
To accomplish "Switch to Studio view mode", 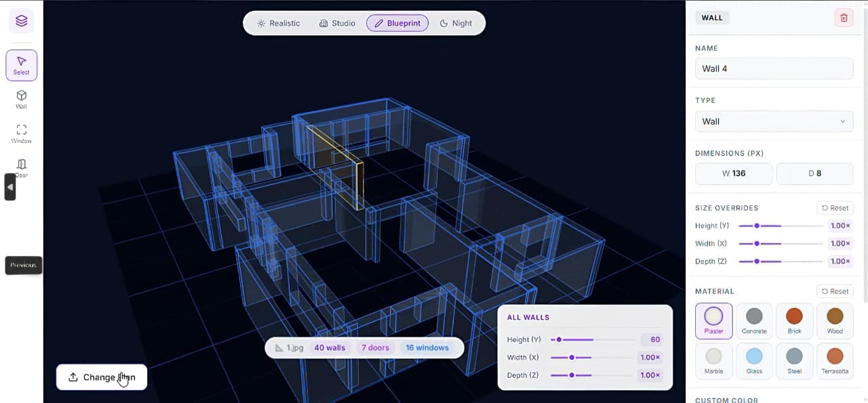I will 337,23.
